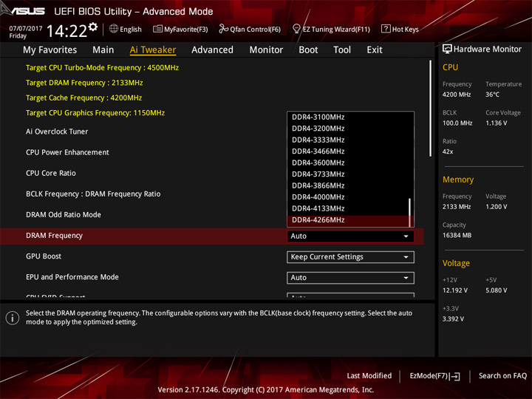Click the main settings panel scrollbar
Screen dimensions: 532x399
[x=430, y=108]
